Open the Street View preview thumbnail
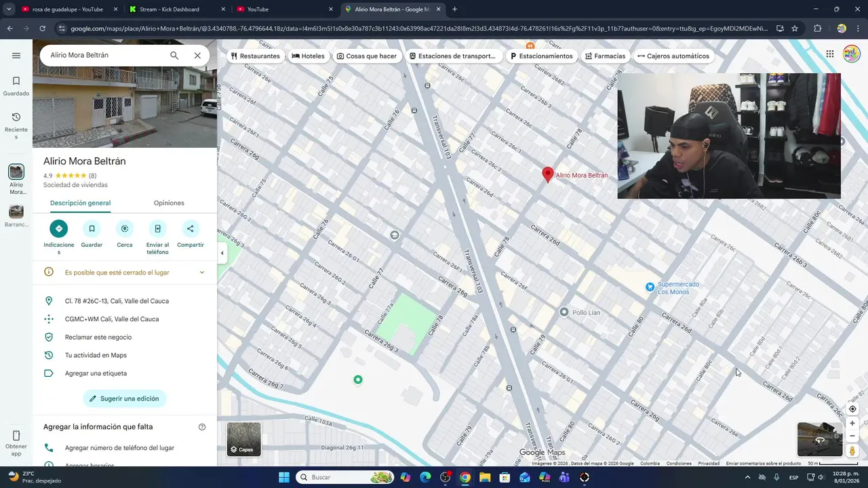Screen dimensions: 868x488 (x=820, y=439)
